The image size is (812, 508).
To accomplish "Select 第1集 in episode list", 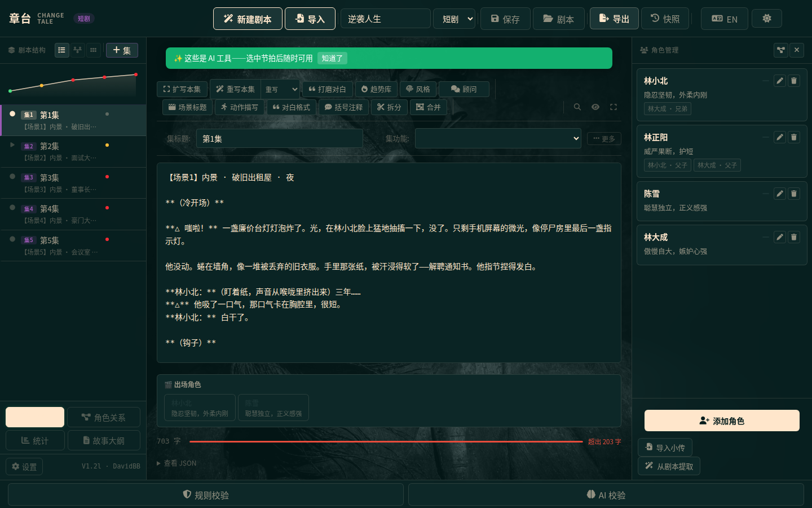I will (x=73, y=120).
